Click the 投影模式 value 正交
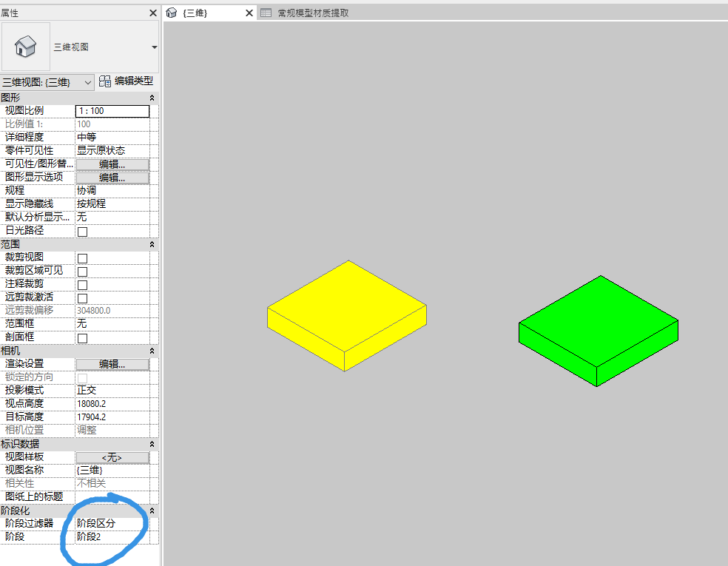 click(x=87, y=391)
